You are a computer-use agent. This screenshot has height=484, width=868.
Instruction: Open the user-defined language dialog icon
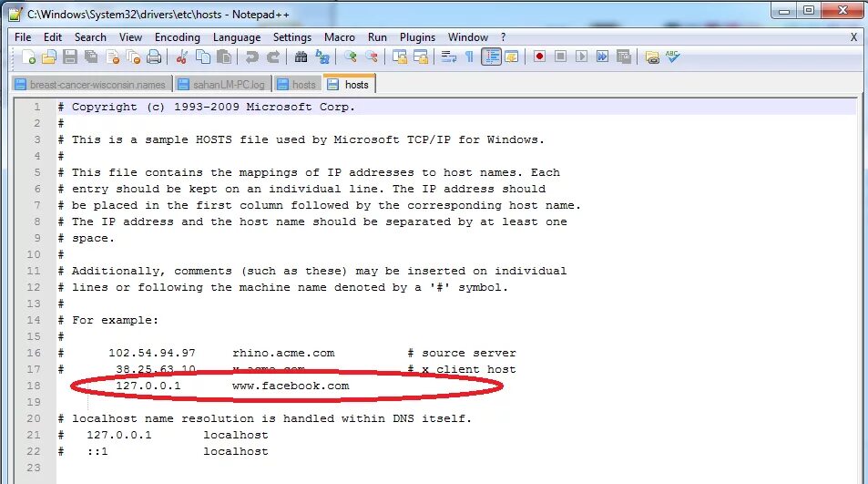pyautogui.click(x=512, y=57)
